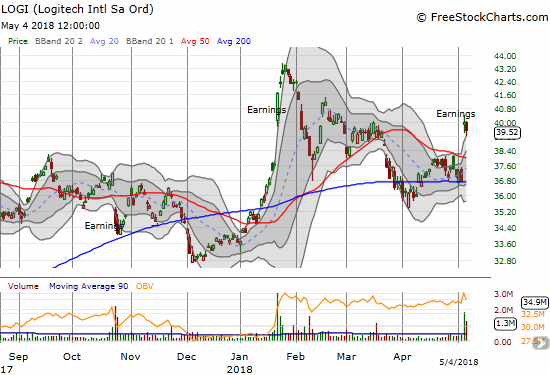Click the 36.00 price axis label
Image resolution: width=550 pixels, height=375 pixels.
point(505,196)
